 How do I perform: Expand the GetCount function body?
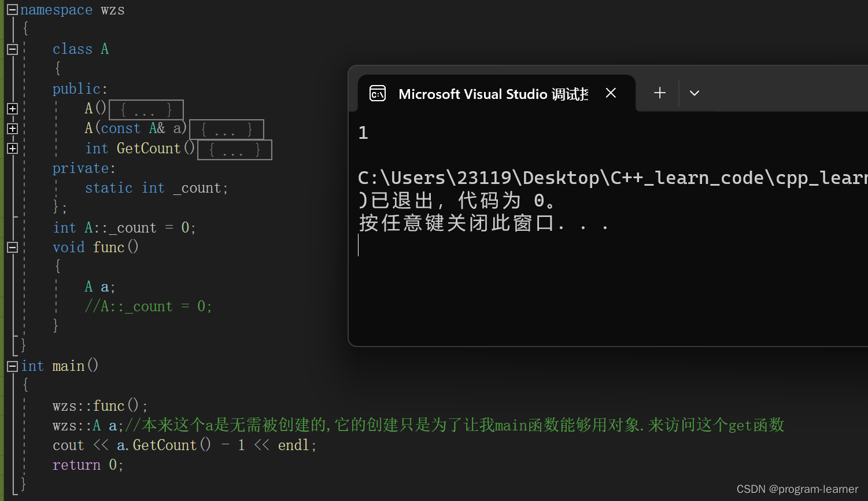coord(12,148)
